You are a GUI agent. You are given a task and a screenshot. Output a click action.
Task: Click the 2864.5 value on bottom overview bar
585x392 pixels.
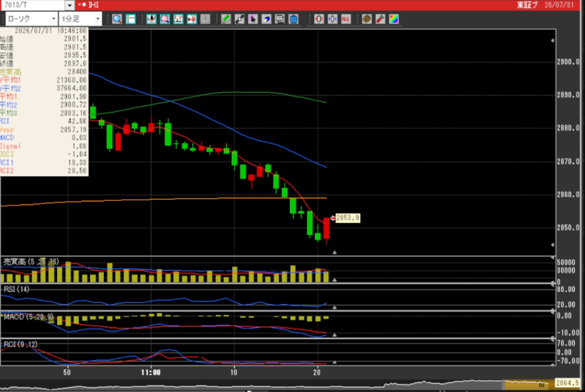(567, 383)
